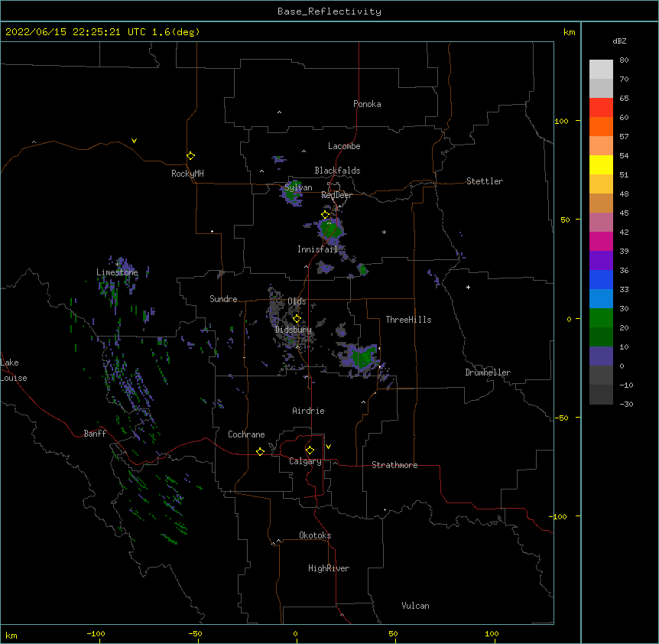Click the Base_Reflectivity title

(329, 11)
